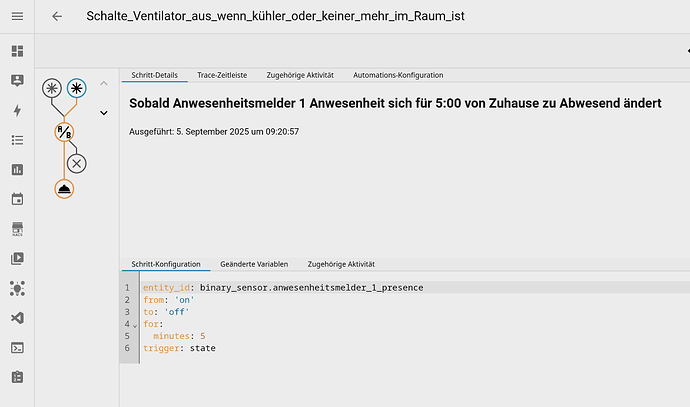Viewport: 690px width, 407px height.
Task: Open the To-do clipboard icon in sidebar
Action: click(x=17, y=377)
